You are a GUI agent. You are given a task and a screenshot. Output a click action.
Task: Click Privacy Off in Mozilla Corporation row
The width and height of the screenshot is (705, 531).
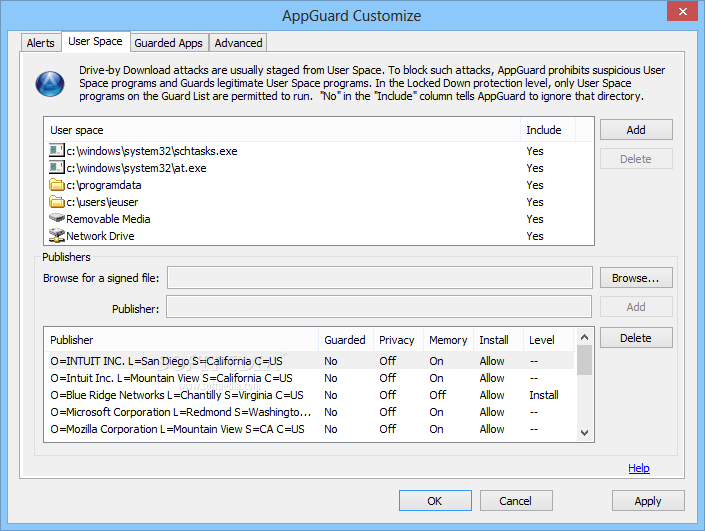[x=388, y=429]
